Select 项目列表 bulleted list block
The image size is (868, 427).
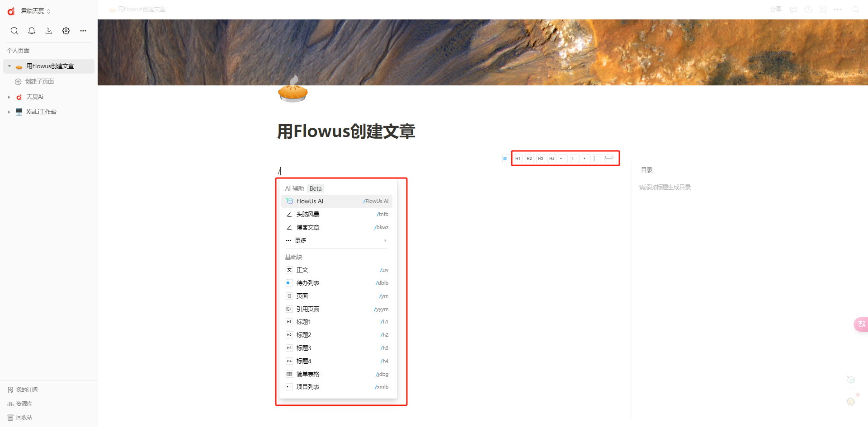(337, 387)
